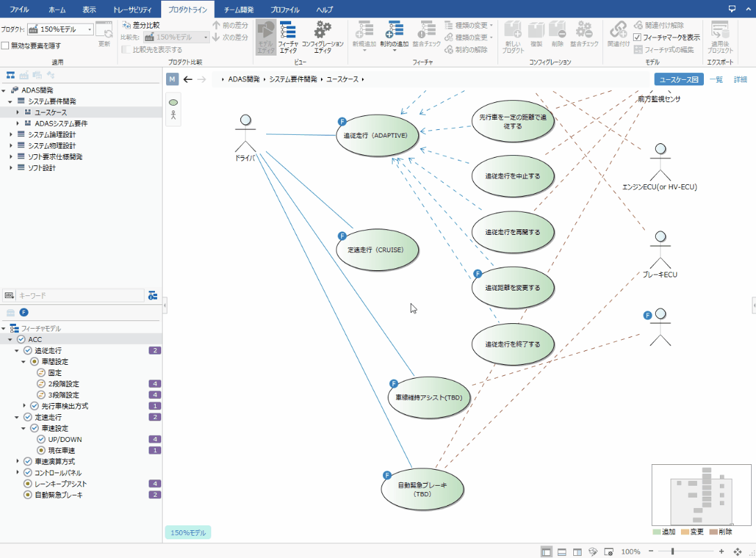The image size is (756, 558).
Task: Click the fit-to-window icon in the status bar
Action: coord(737,551)
